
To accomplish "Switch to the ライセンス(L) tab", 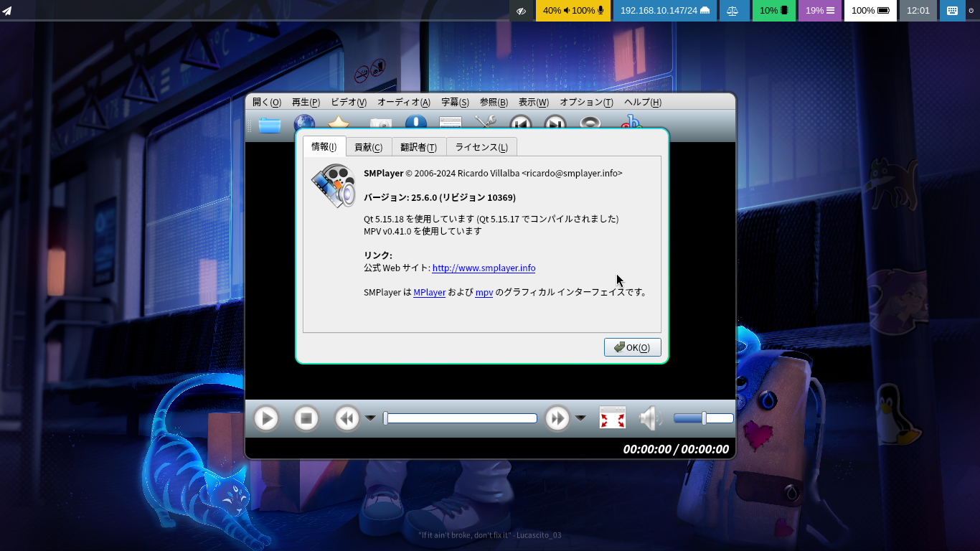I will click(481, 147).
